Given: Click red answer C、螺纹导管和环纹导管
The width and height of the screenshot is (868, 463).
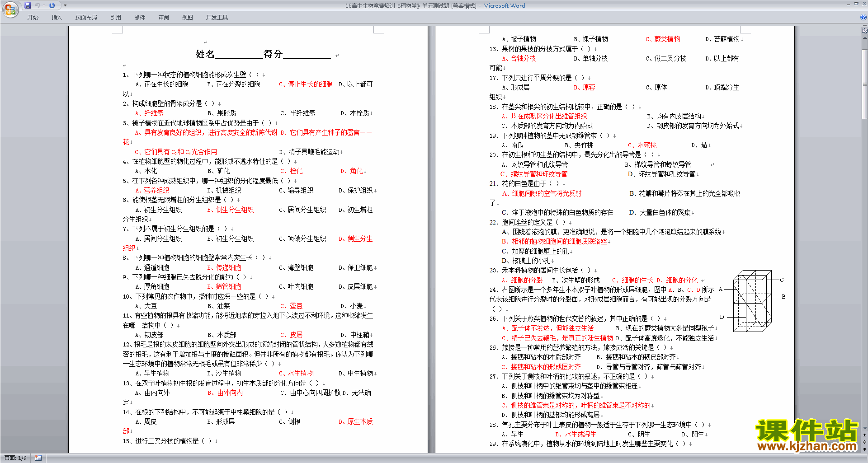Looking at the screenshot, I should 534,174.
